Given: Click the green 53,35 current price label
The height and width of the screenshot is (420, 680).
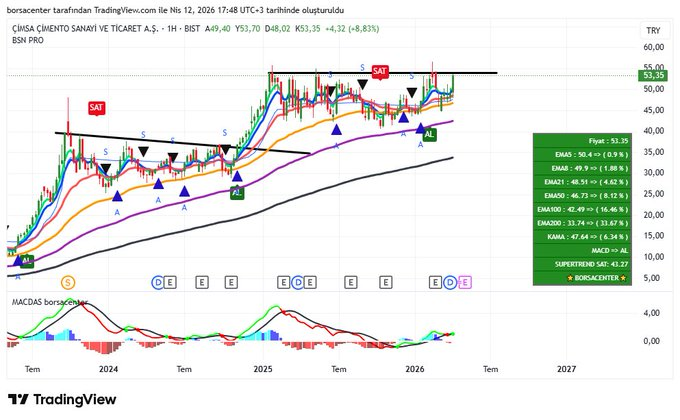Looking at the screenshot, I should 654,75.
